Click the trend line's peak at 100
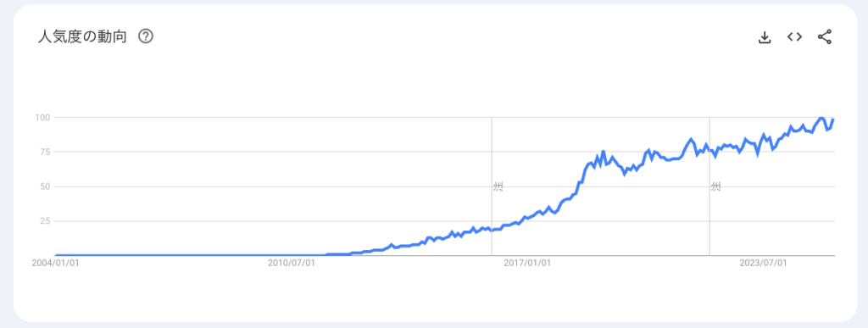868x328 pixels. pos(821,118)
